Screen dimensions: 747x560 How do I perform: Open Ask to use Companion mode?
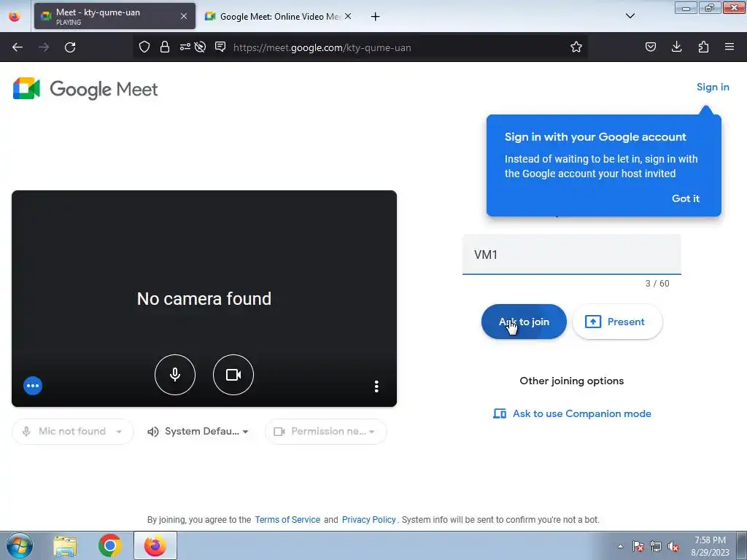pos(572,414)
